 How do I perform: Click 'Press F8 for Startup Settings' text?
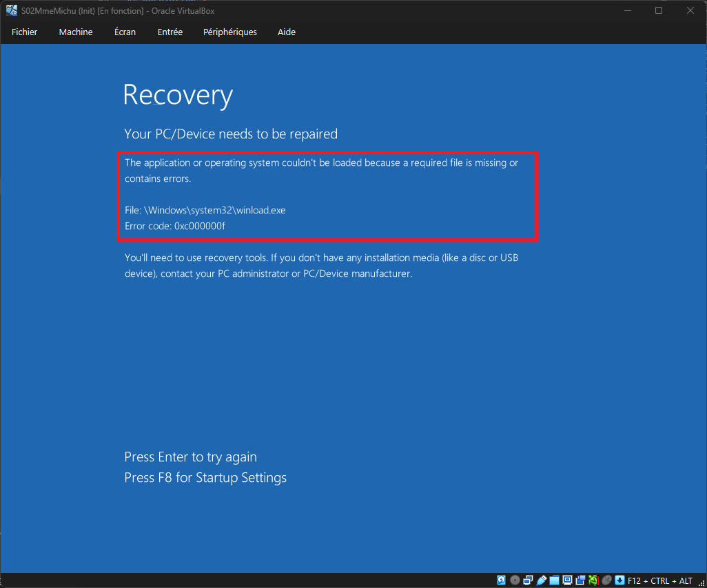tap(205, 478)
